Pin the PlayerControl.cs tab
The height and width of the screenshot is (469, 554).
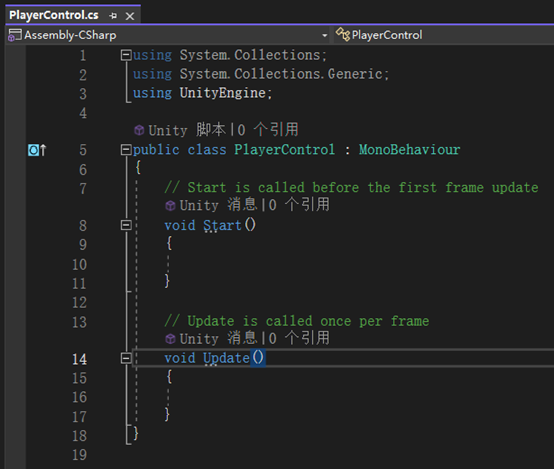(113, 16)
